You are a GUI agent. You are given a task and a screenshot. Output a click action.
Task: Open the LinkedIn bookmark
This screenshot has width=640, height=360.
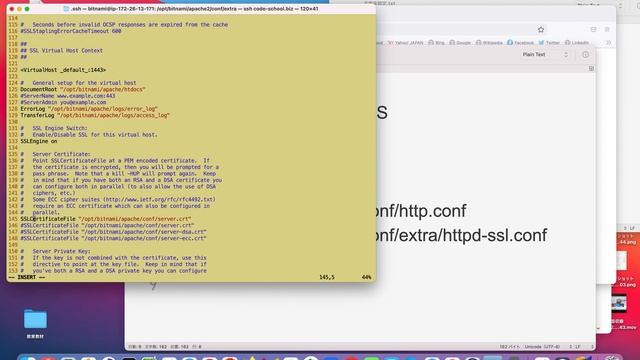coord(577,42)
